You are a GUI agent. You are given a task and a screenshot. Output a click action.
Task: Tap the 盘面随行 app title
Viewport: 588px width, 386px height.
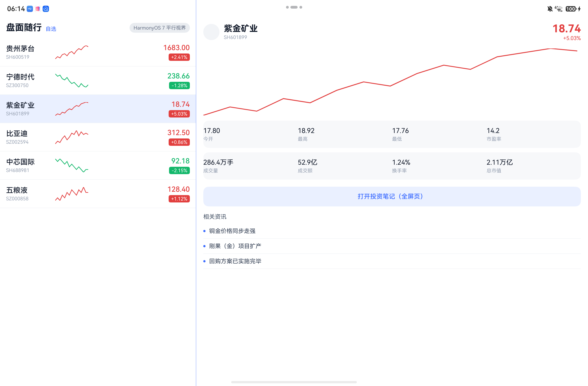click(24, 27)
